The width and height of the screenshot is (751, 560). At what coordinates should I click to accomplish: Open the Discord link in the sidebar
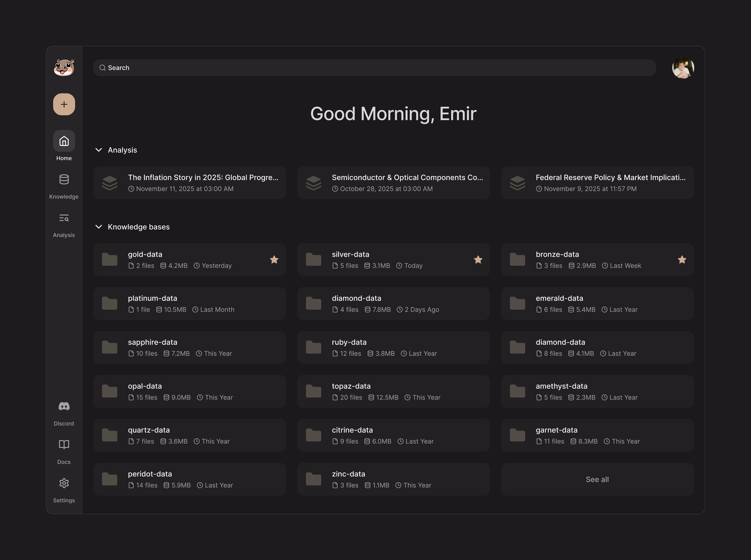pos(64,413)
